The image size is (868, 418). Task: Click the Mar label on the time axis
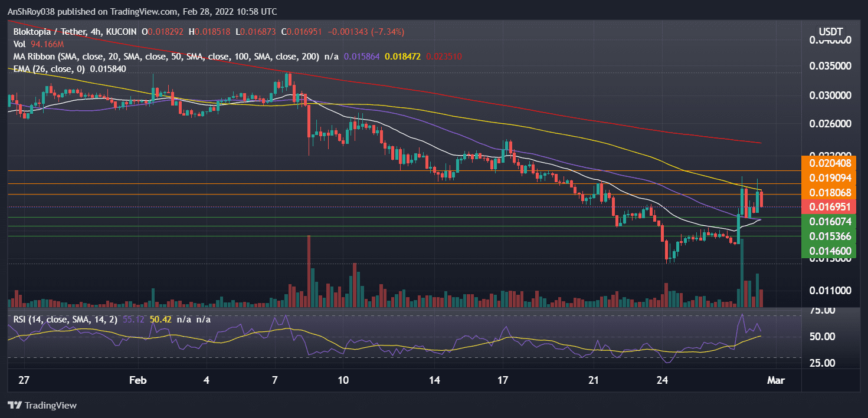point(777,380)
